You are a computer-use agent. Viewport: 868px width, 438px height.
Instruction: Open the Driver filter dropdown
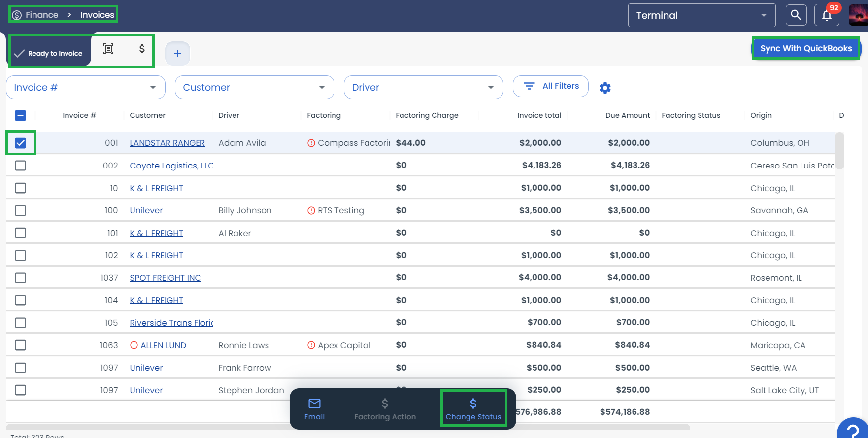423,87
